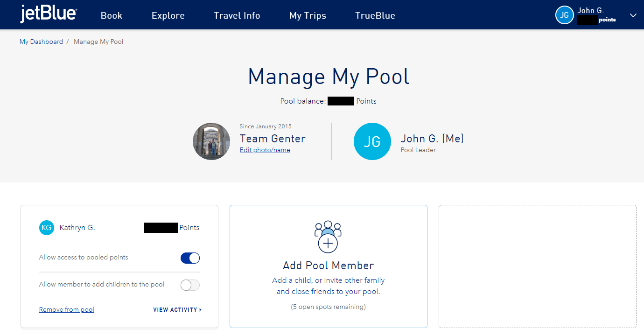The height and width of the screenshot is (336, 644).
Task: Click Remove from pool link
Action: [67, 309]
